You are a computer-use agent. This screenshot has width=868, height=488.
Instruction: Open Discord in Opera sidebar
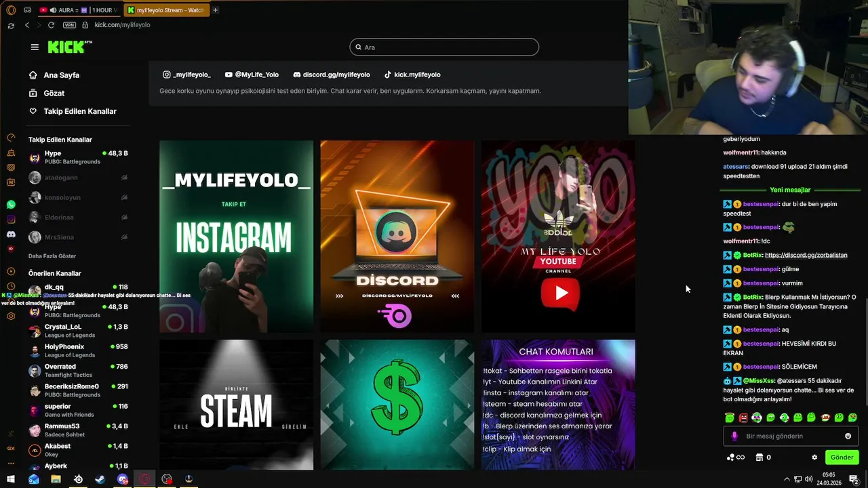pyautogui.click(x=11, y=234)
